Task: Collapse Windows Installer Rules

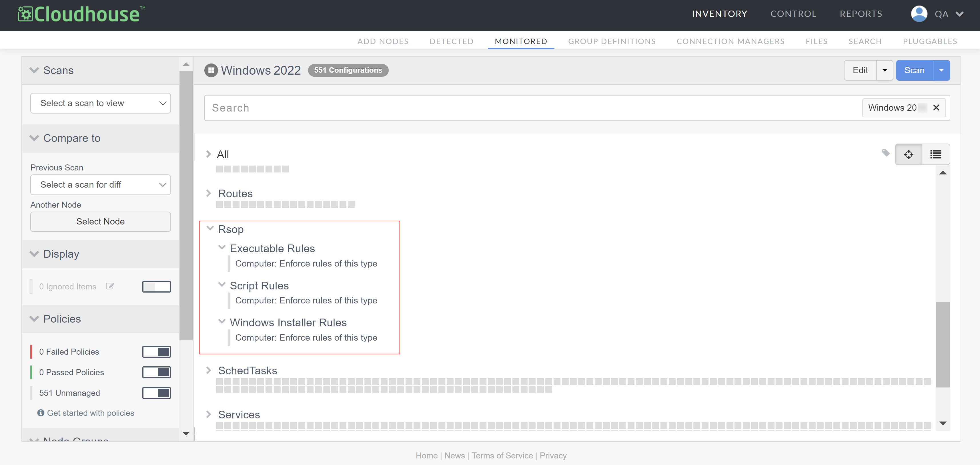Action: tap(222, 321)
